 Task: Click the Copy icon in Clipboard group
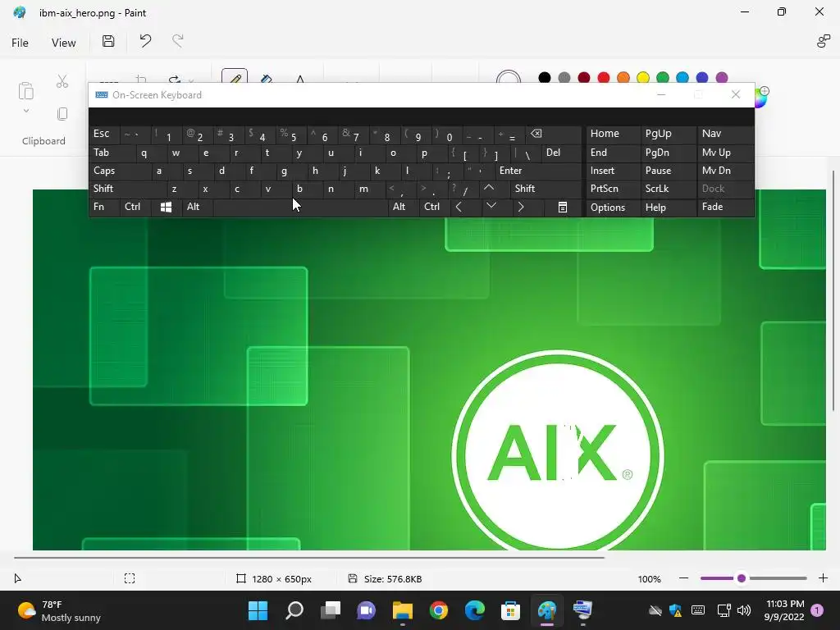click(62, 113)
